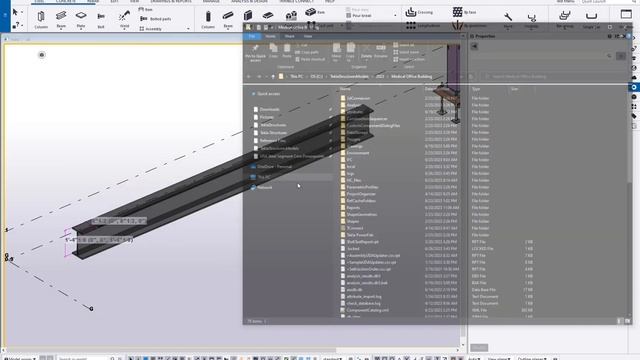Viewport: 640px width, 360px height.
Task: Click the rebar Crossing icon
Action: click(x=411, y=12)
